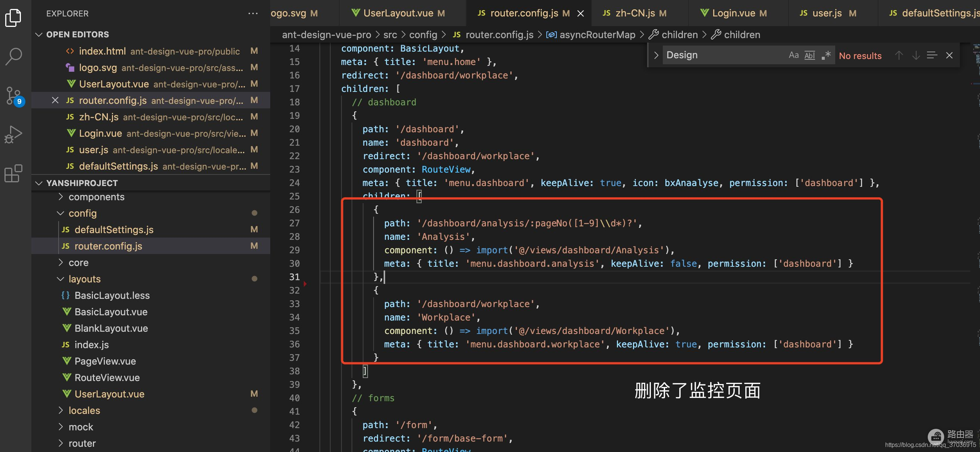Open Explorer more actions ellipsis menu
The width and height of the screenshot is (980, 452).
click(253, 13)
